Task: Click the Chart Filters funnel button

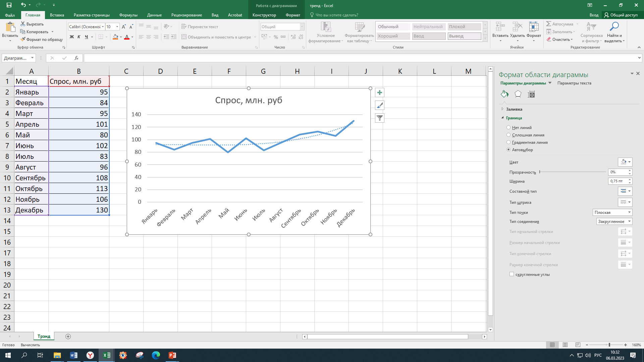Action: point(379,118)
